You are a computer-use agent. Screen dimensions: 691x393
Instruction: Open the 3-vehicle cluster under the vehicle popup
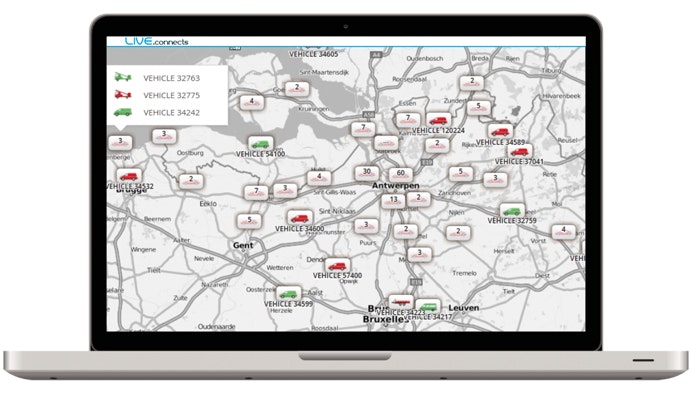(120, 142)
